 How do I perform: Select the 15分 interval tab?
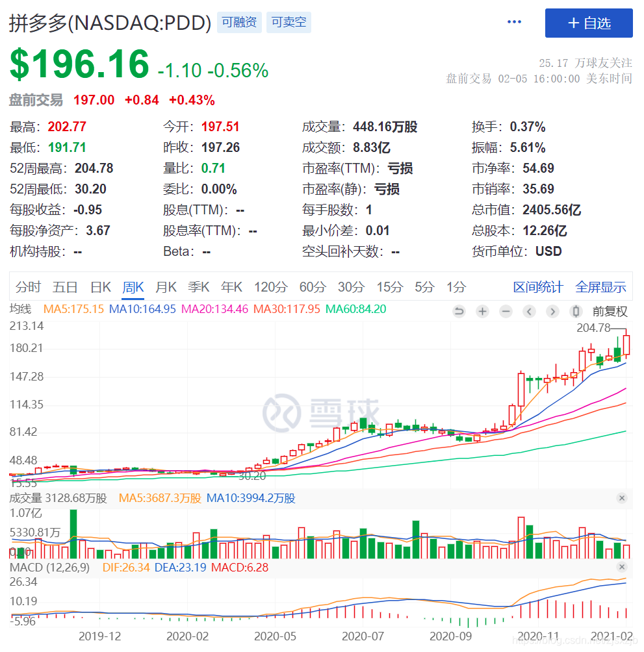390,287
